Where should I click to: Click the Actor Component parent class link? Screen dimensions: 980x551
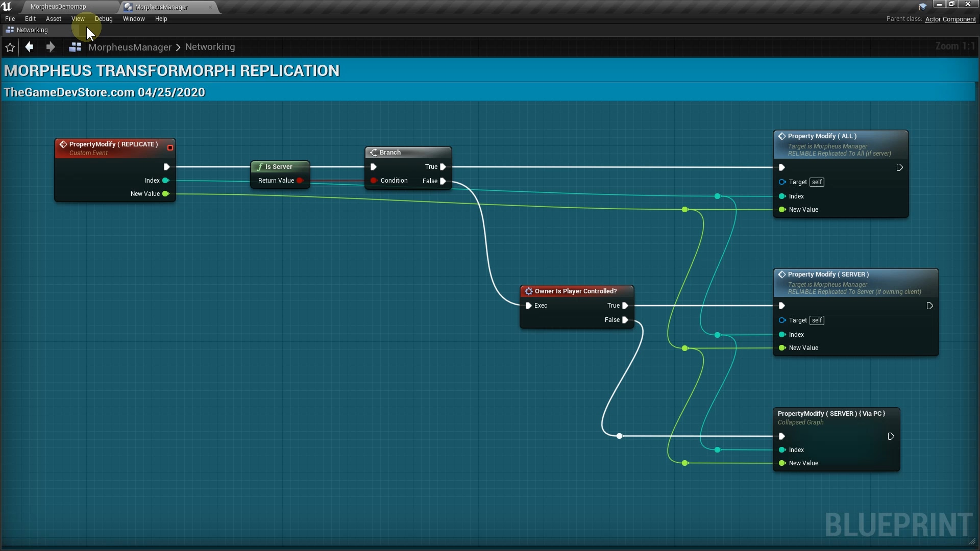click(x=950, y=19)
